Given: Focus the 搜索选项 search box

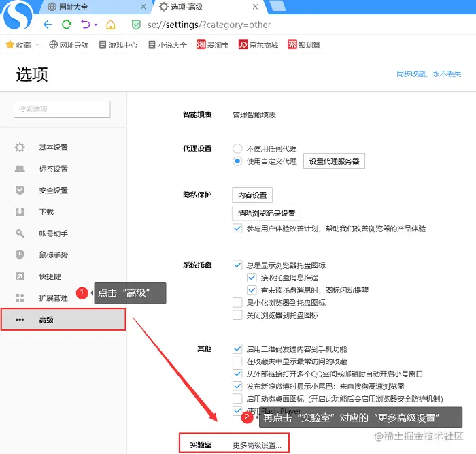Looking at the screenshot, I should (62, 109).
